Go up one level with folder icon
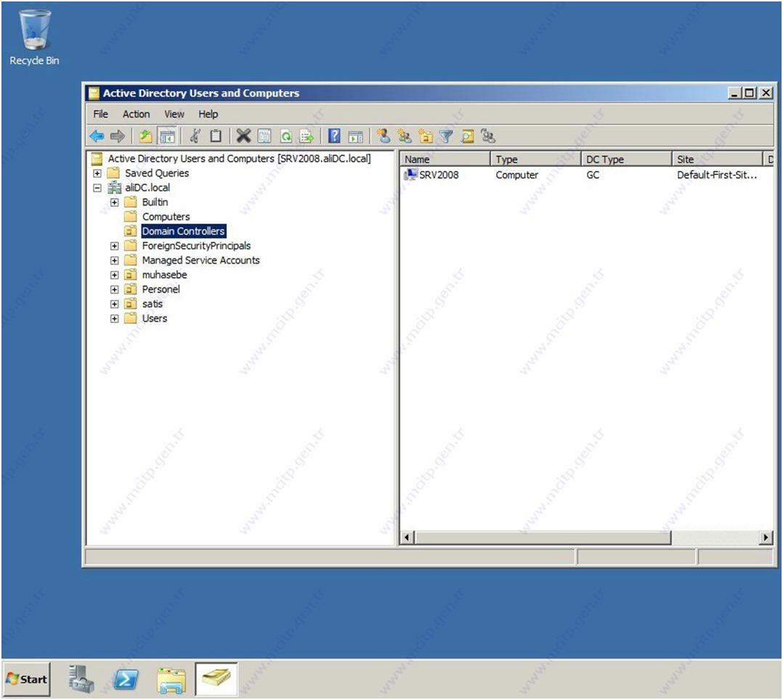The height and width of the screenshot is (700, 783). tap(145, 136)
